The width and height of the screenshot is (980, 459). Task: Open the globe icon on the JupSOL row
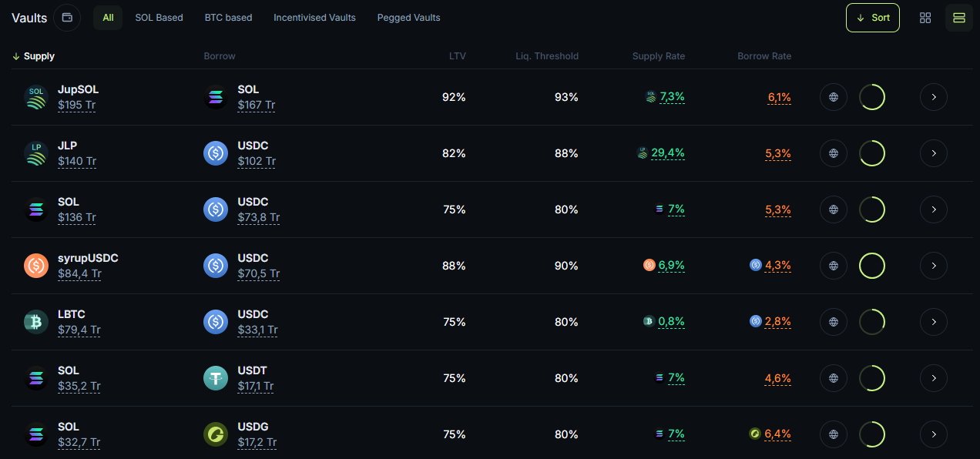coord(833,97)
